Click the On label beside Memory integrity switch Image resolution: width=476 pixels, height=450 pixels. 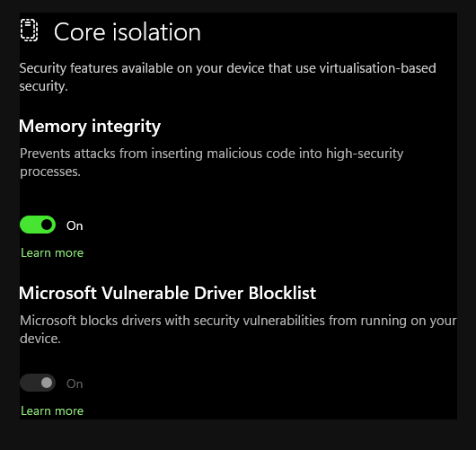(x=75, y=226)
